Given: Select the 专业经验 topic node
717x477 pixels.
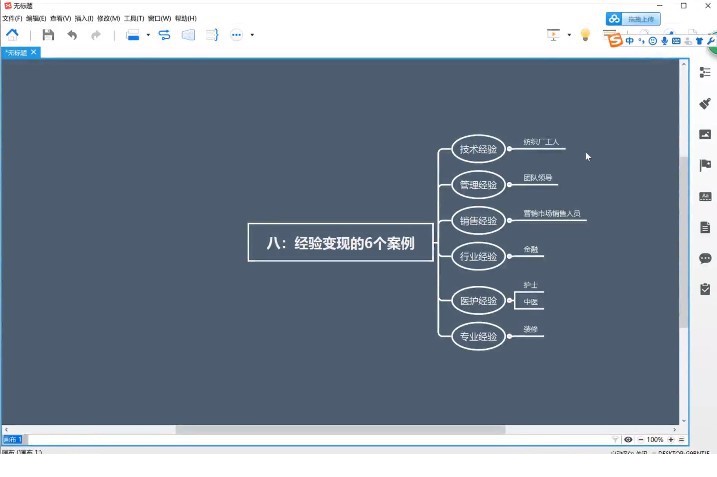Looking at the screenshot, I should pos(478,336).
